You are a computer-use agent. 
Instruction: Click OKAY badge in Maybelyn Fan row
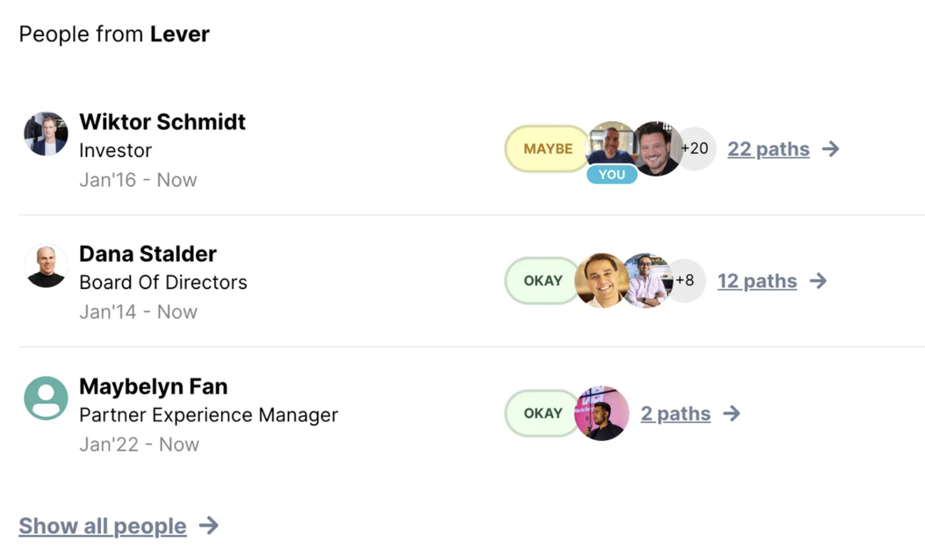tap(542, 413)
